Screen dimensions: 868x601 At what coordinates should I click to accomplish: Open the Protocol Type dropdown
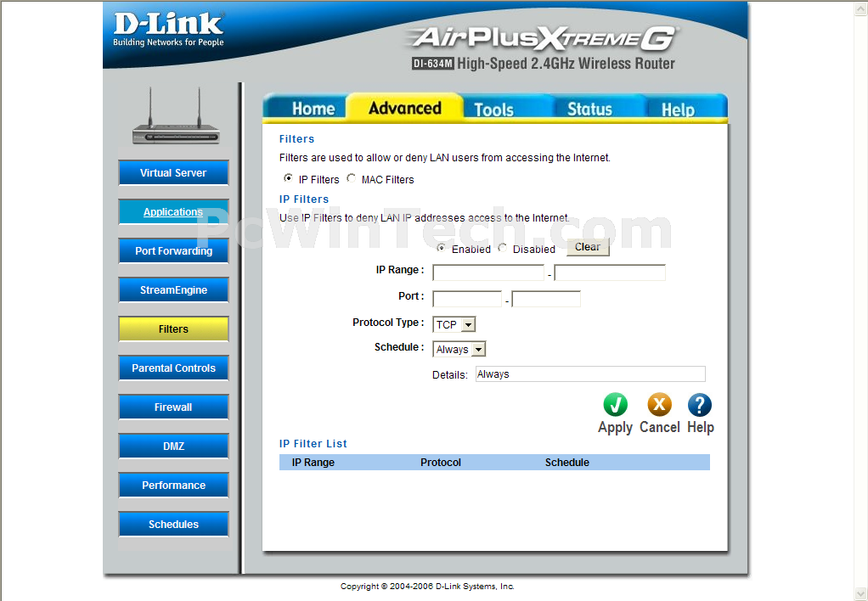[x=454, y=324]
